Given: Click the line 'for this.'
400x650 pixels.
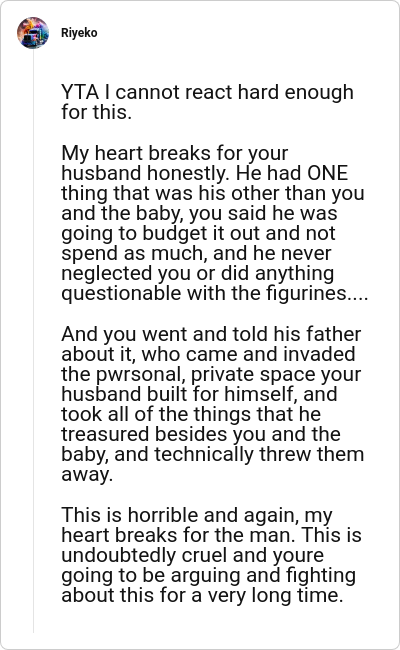Looking at the screenshot, I should pyautogui.click(x=97, y=112).
